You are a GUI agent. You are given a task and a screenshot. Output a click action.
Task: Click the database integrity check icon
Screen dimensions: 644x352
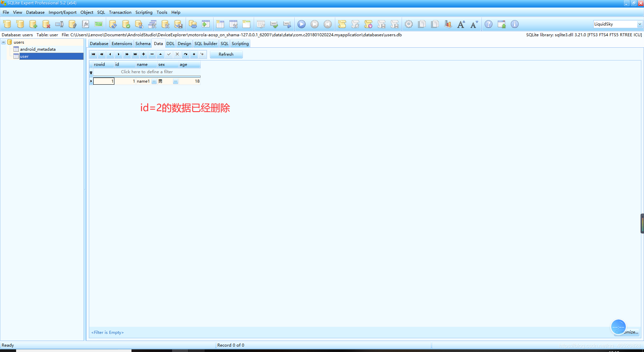click(x=126, y=24)
